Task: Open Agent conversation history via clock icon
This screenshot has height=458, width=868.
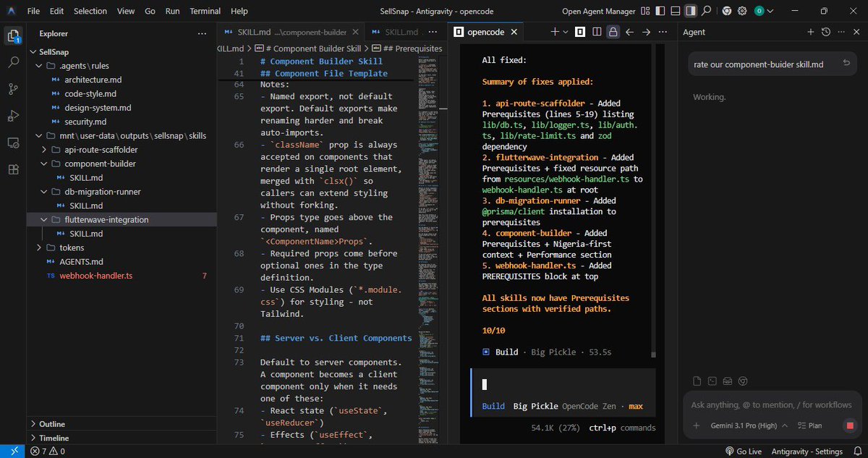Action: point(826,32)
